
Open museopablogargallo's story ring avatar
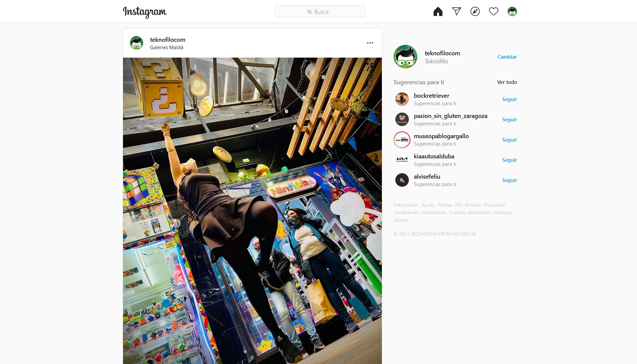[402, 140]
